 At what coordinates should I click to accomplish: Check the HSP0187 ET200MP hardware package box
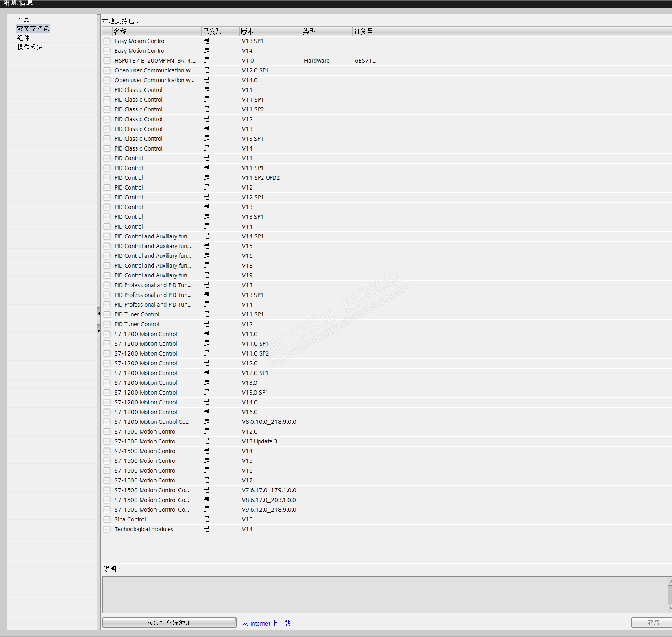(107, 61)
